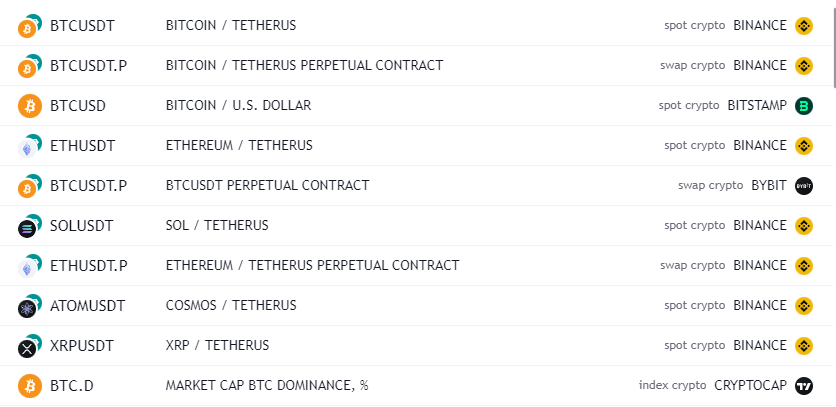The image size is (836, 407).
Task: Select ETHEREUM / TETHERUS spot pair
Action: pyautogui.click(x=239, y=145)
